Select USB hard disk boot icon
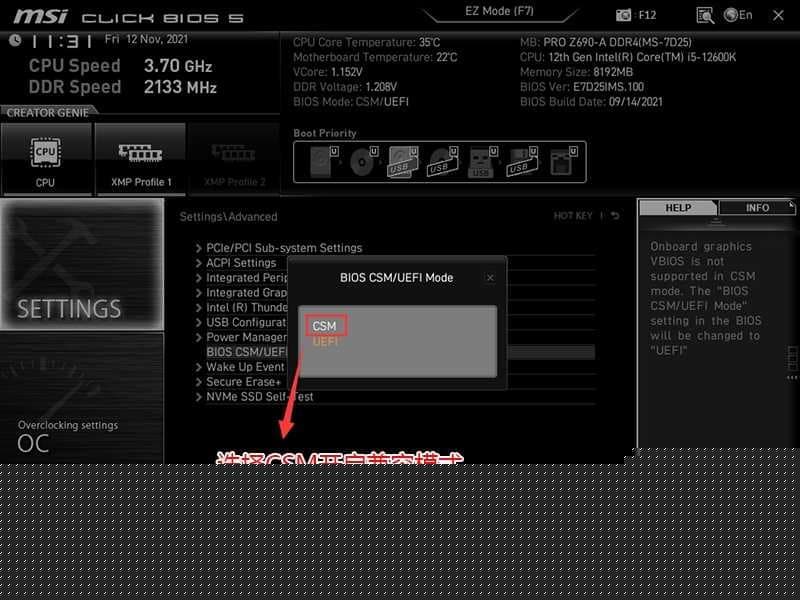This screenshot has height=600, width=800. coord(403,162)
